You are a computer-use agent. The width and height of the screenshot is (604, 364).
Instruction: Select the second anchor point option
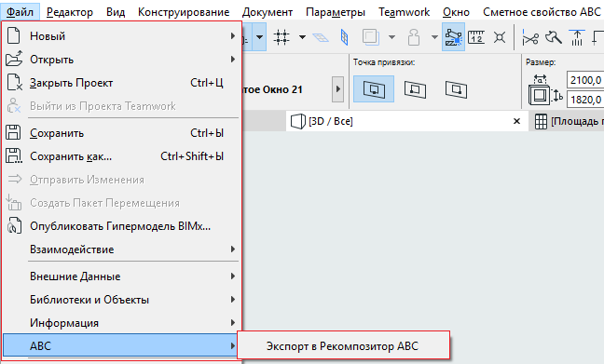[415, 89]
